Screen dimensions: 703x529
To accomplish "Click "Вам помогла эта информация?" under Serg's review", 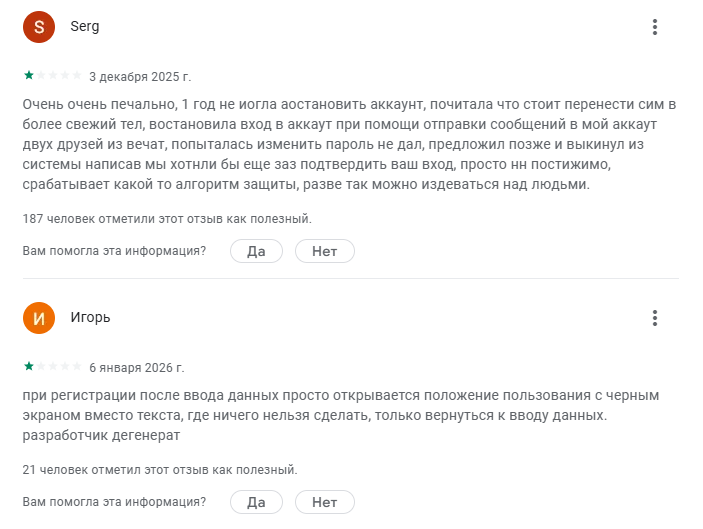I will click(114, 251).
